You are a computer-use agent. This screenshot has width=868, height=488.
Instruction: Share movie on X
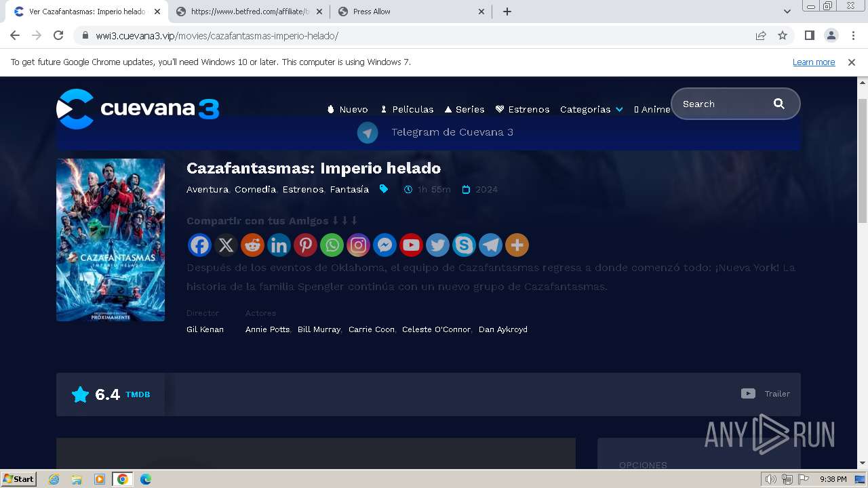click(226, 245)
